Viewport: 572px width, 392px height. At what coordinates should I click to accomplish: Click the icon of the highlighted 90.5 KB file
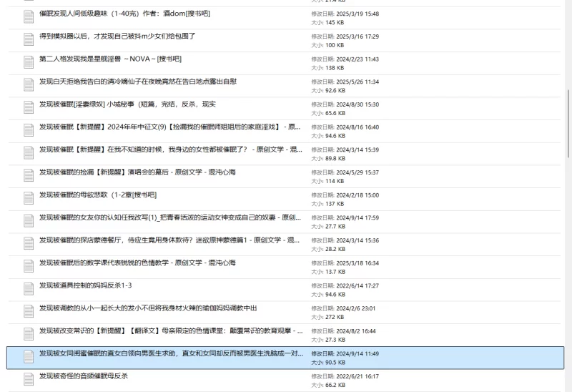point(29,357)
